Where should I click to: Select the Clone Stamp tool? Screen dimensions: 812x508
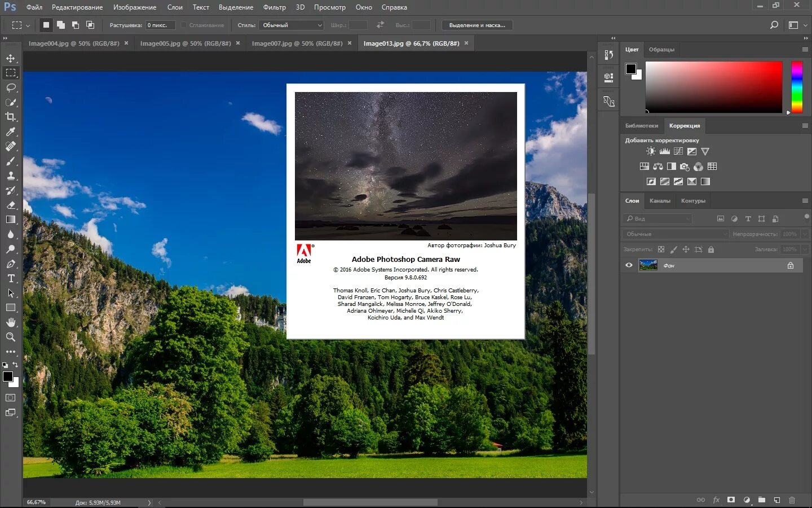(x=11, y=176)
